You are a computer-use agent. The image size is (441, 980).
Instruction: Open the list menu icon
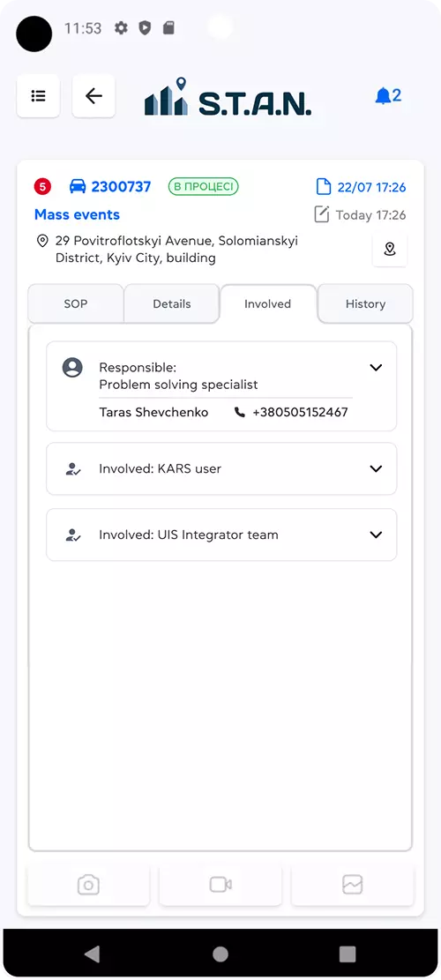pyautogui.click(x=38, y=96)
